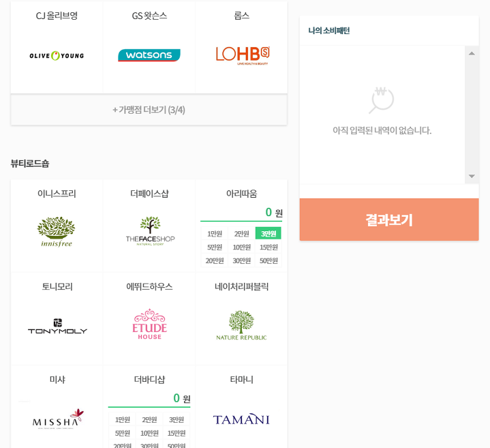Image resolution: width=490 pixels, height=448 pixels.
Task: Select the Missha logo
Action: tap(58, 419)
